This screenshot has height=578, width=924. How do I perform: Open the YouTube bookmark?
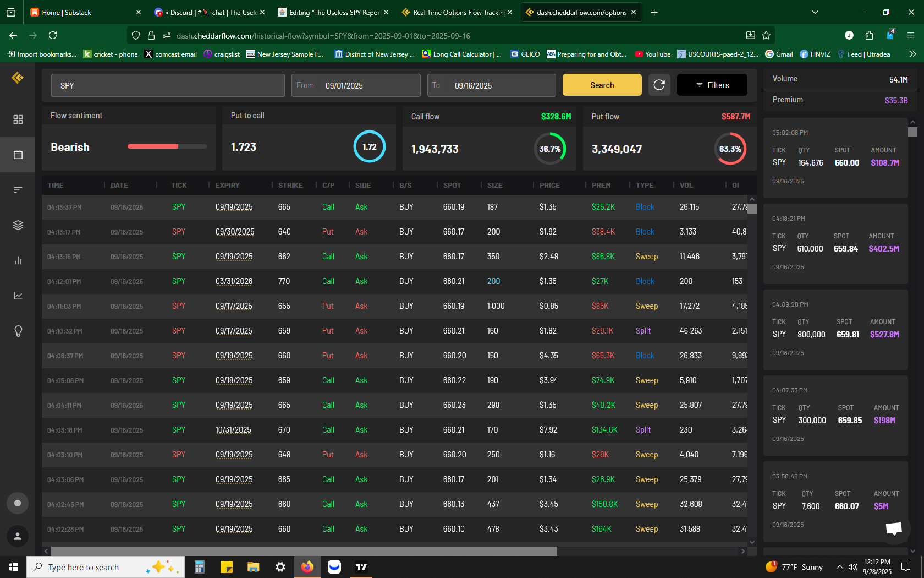pos(652,54)
